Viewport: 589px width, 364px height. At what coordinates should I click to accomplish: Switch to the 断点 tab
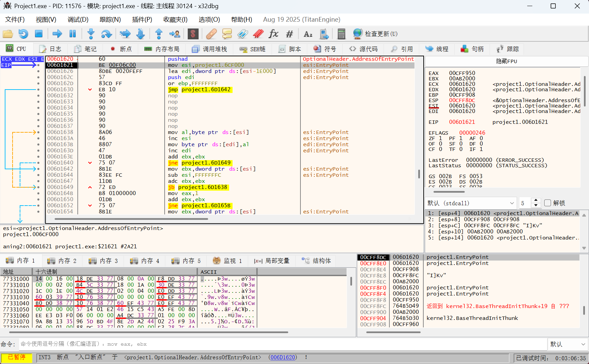click(121, 49)
